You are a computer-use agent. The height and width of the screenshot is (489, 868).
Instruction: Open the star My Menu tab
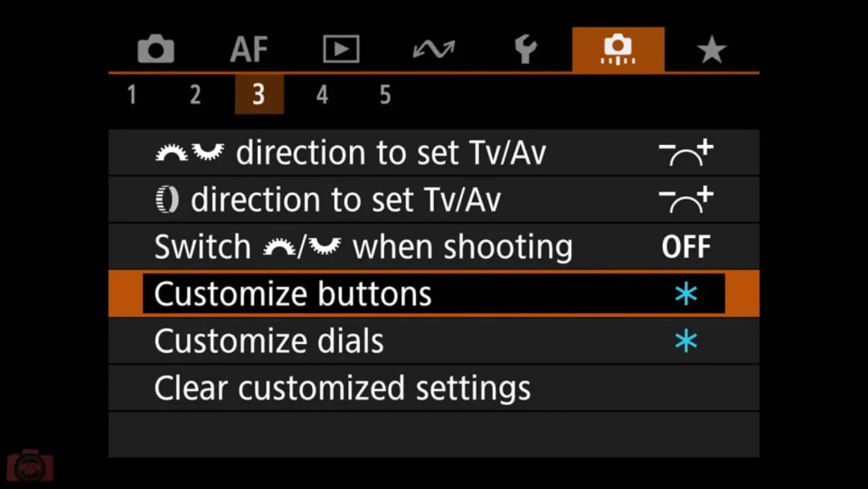711,49
